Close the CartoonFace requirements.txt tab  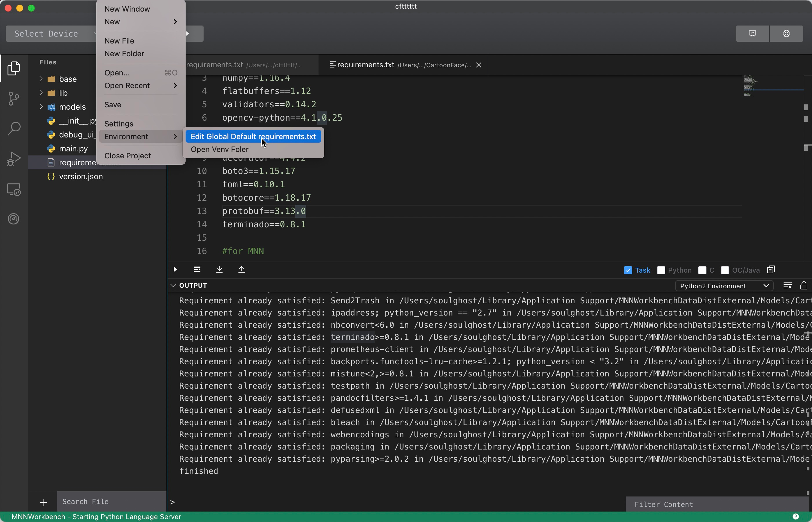[478, 65]
